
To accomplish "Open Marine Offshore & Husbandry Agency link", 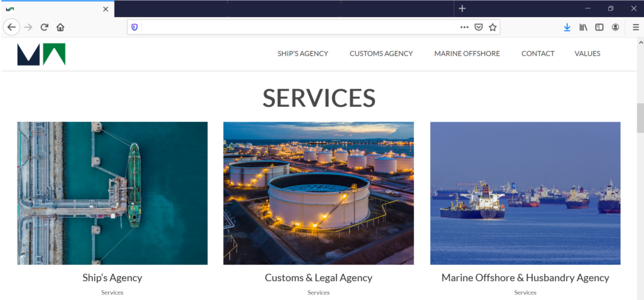I will coord(525,278).
